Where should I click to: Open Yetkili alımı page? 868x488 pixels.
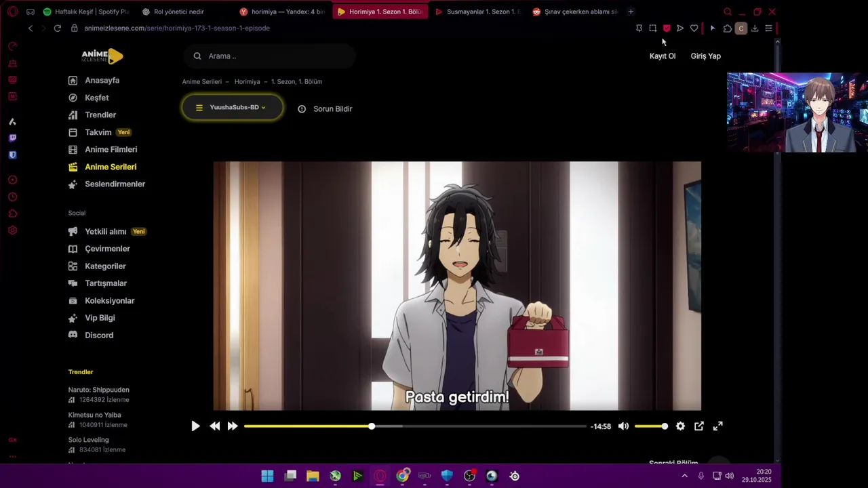107,232
